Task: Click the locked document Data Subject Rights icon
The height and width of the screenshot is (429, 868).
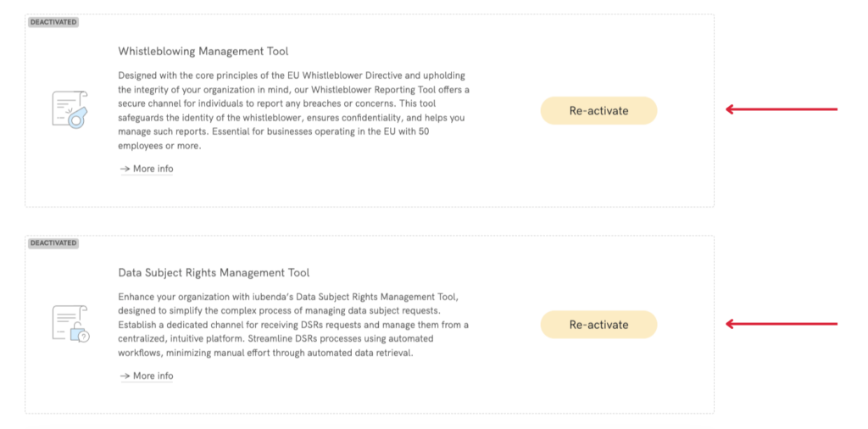Action: (x=70, y=324)
